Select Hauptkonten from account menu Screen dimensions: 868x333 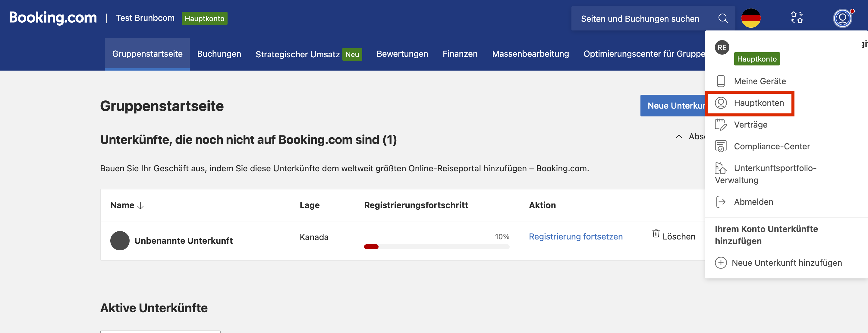pyautogui.click(x=759, y=103)
